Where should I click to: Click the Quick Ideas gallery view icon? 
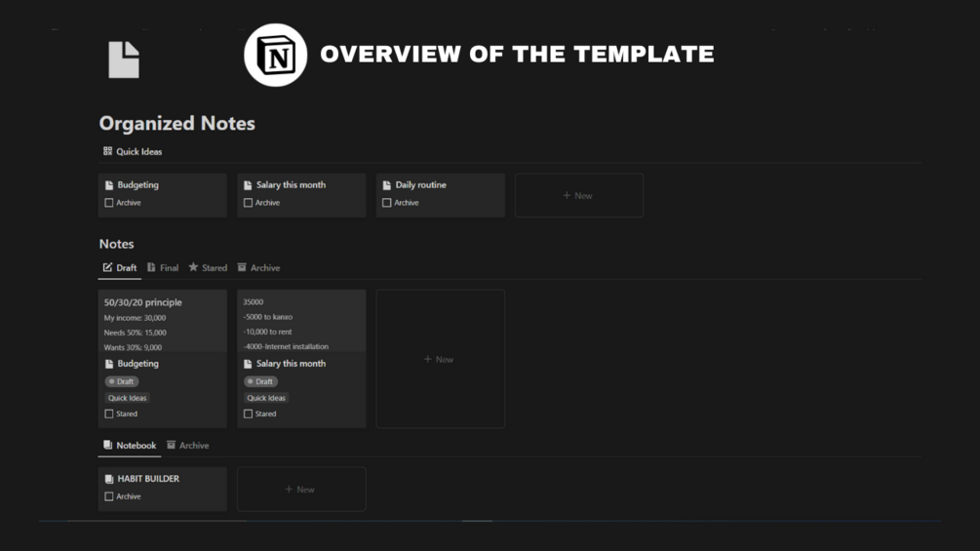click(x=107, y=151)
